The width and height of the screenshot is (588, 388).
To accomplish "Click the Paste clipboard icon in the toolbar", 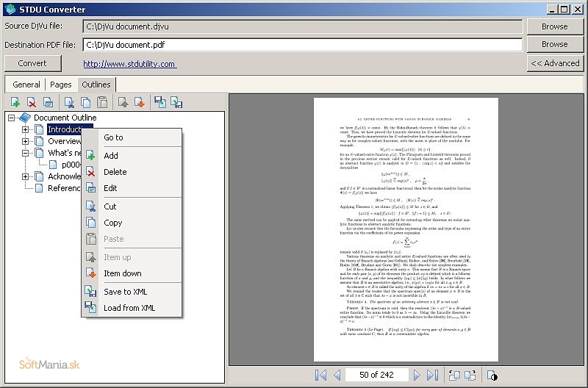I will click(x=102, y=102).
